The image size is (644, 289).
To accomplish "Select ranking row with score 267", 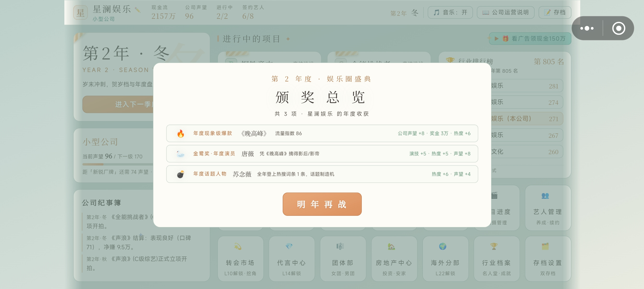I will pyautogui.click(x=527, y=135).
